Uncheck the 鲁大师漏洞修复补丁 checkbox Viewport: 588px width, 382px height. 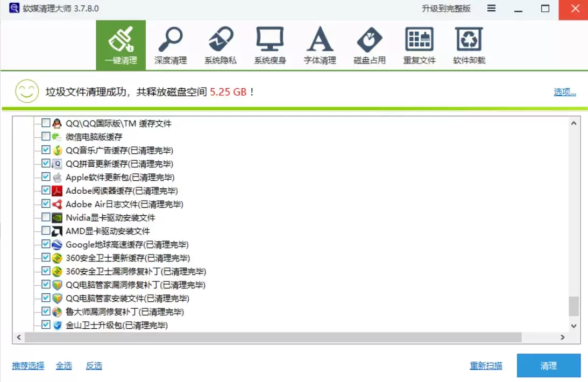pyautogui.click(x=46, y=311)
